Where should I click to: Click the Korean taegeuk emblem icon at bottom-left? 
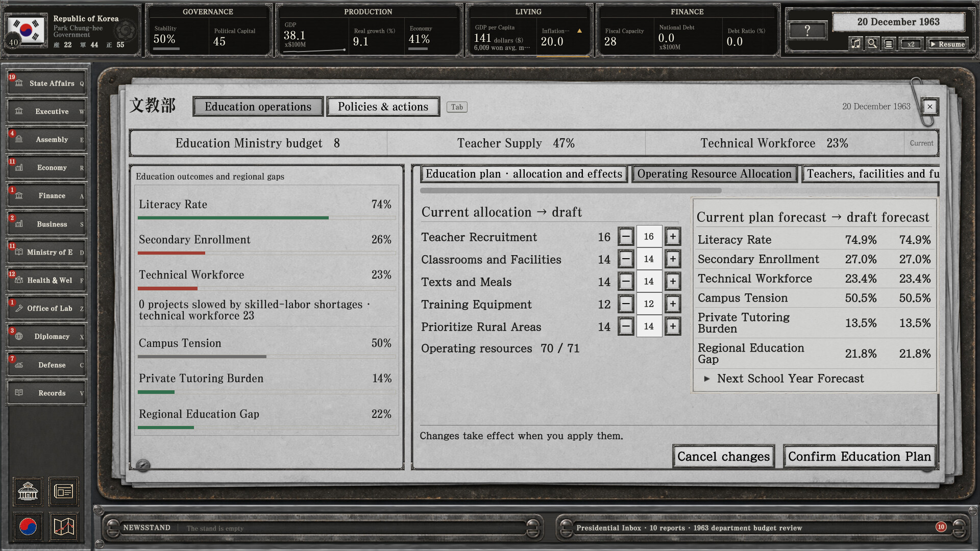(28, 527)
